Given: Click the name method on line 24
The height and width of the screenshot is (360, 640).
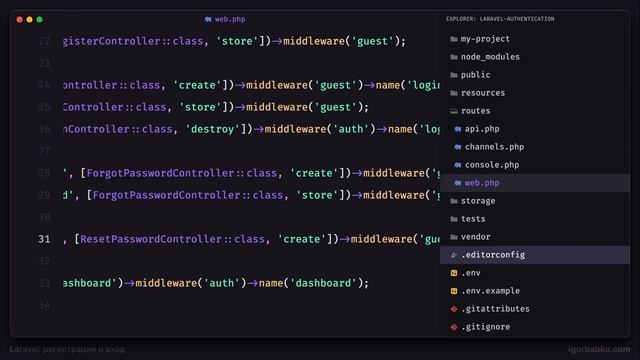Looking at the screenshot, I should tap(387, 85).
